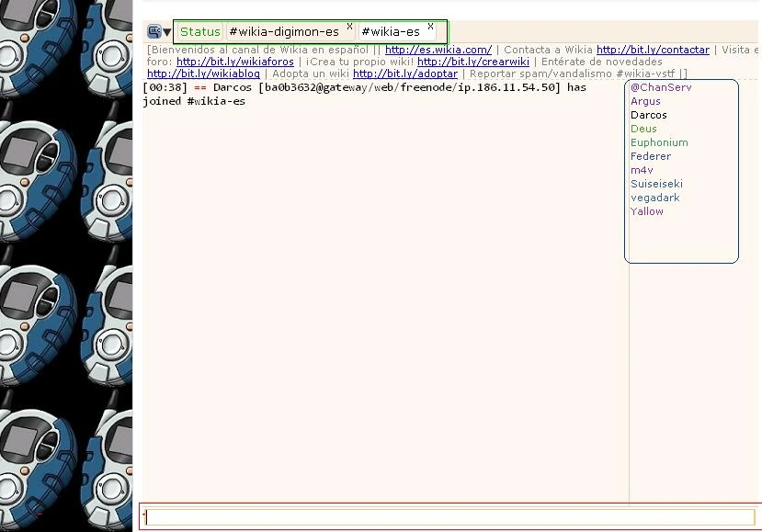Select Yallow in the user list
The width and height of the screenshot is (762, 532).
pyautogui.click(x=647, y=211)
